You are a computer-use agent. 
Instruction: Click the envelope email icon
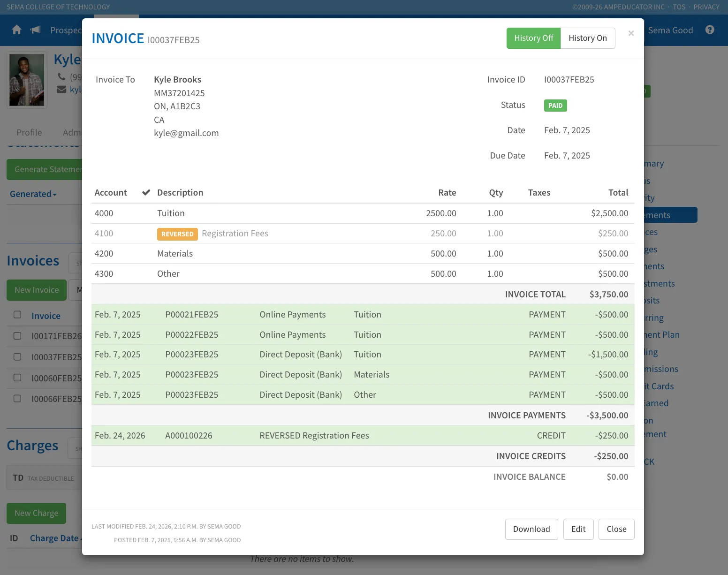[61, 89]
